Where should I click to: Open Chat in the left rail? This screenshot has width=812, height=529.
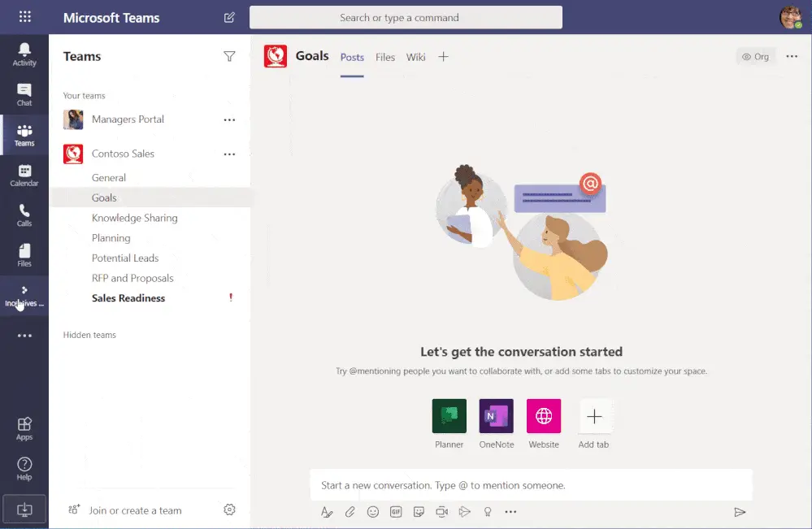[x=24, y=95]
